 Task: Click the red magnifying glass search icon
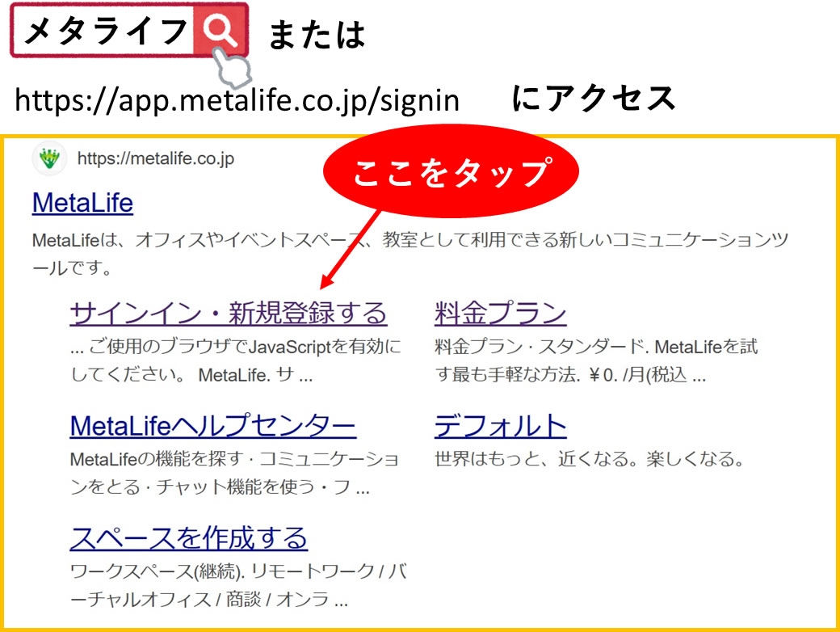click(219, 31)
